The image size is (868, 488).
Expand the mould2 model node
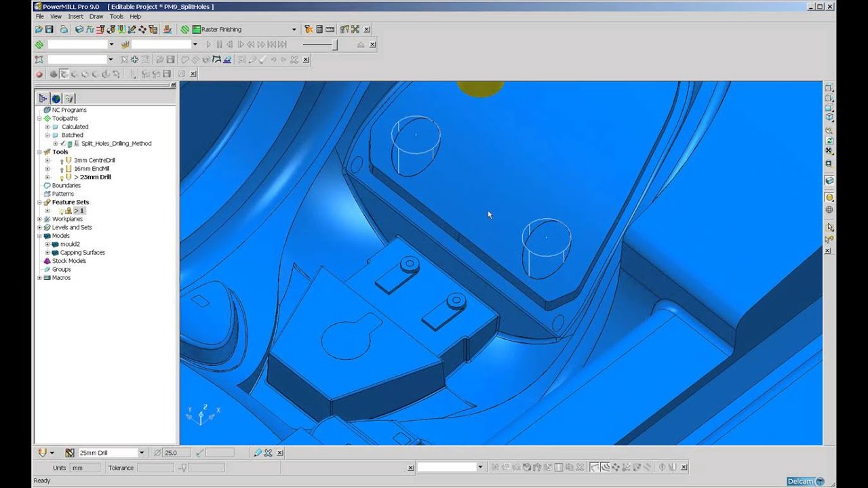47,244
